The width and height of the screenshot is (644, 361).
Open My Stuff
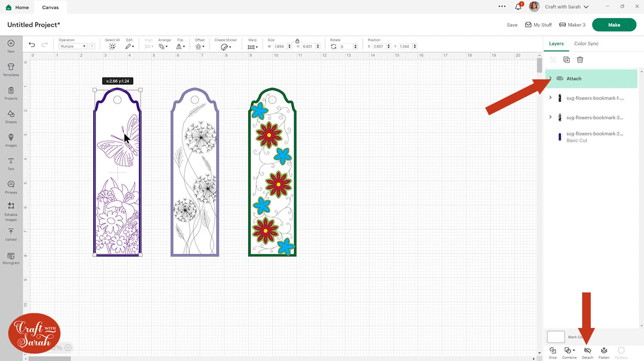(x=538, y=25)
